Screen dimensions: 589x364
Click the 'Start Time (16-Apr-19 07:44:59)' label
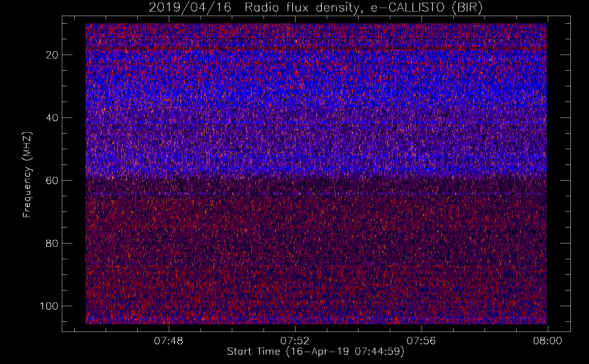(316, 352)
